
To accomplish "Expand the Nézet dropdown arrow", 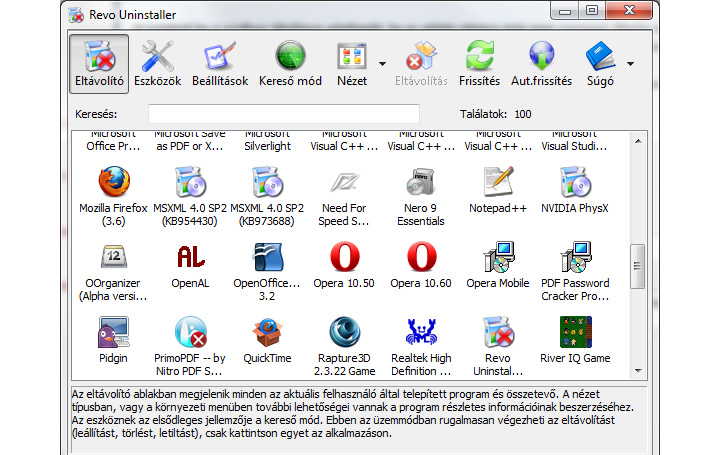I will [382, 64].
